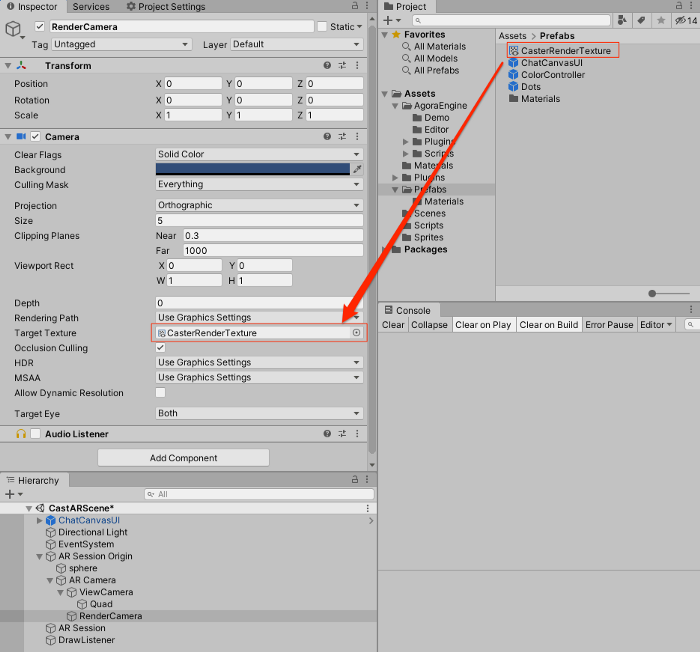
Task: Open Editor dropdown in Console
Action: [656, 325]
